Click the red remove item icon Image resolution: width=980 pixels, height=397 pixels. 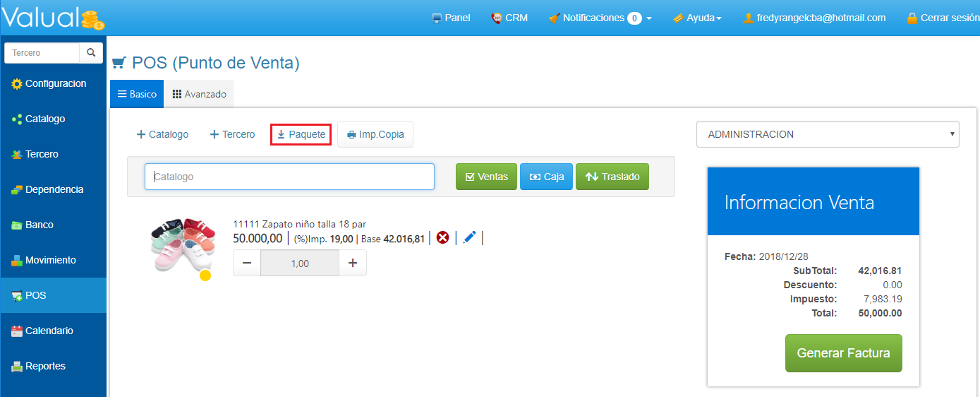click(442, 238)
